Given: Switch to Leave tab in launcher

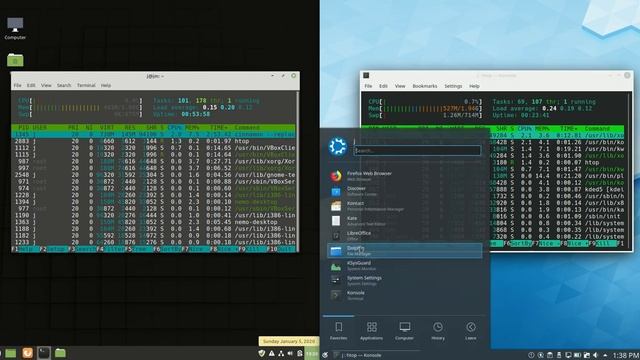Looking at the screenshot, I should coord(471,331).
